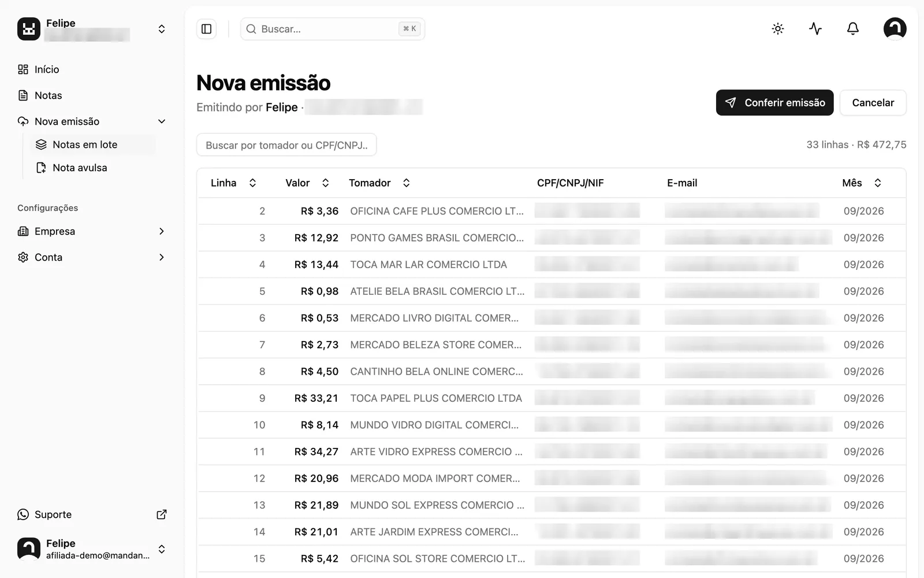Screen dimensions: 924x578
Task: Open the user account menu chevrons at bottom
Action: [x=162, y=549]
